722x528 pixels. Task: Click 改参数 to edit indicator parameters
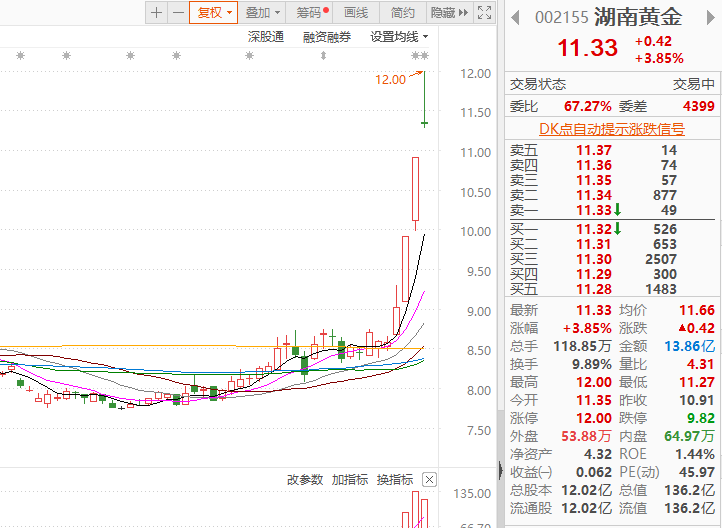tap(305, 479)
